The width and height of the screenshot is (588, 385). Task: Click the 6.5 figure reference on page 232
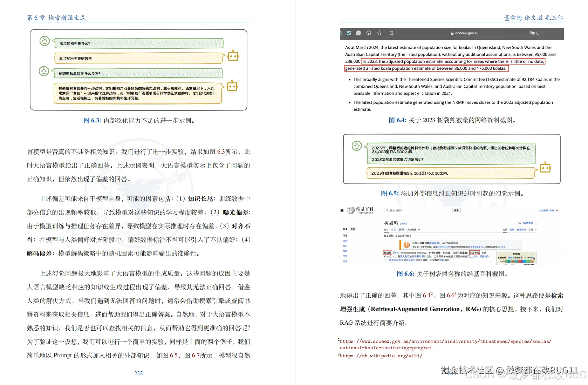tap(174, 356)
